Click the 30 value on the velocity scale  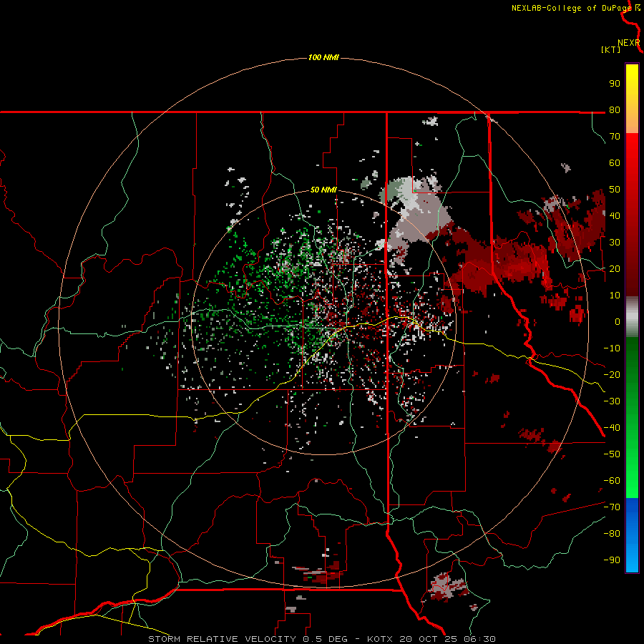click(x=615, y=243)
